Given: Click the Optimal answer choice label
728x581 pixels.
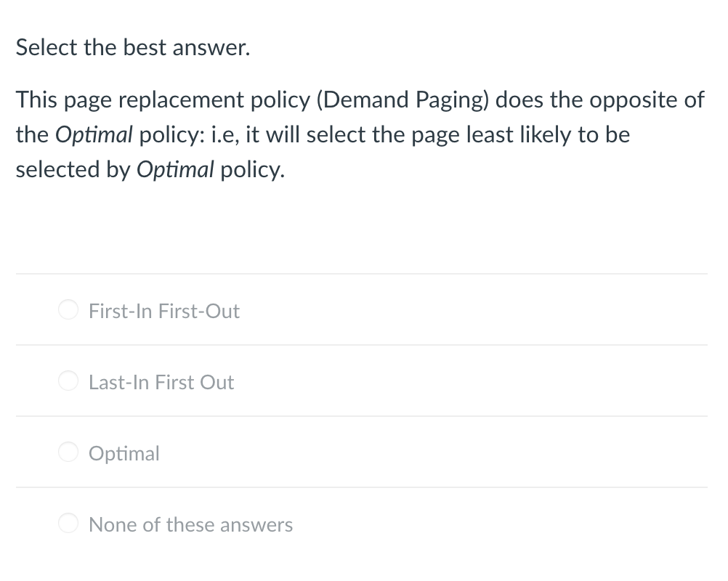Looking at the screenshot, I should click(x=124, y=453).
